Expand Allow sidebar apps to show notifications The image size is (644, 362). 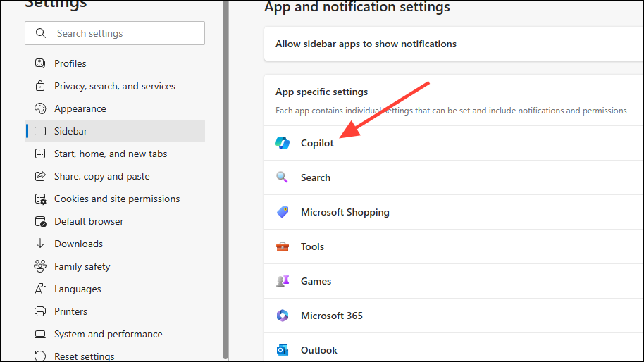pyautogui.click(x=366, y=44)
